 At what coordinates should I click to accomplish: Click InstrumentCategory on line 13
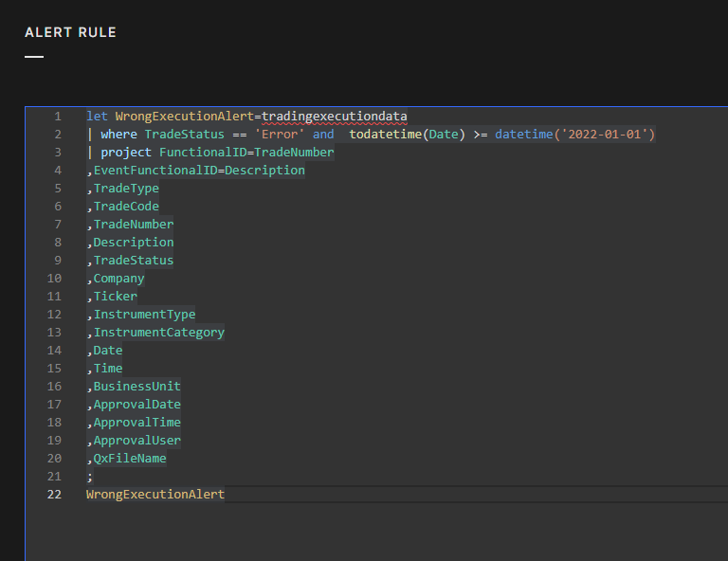(x=158, y=333)
